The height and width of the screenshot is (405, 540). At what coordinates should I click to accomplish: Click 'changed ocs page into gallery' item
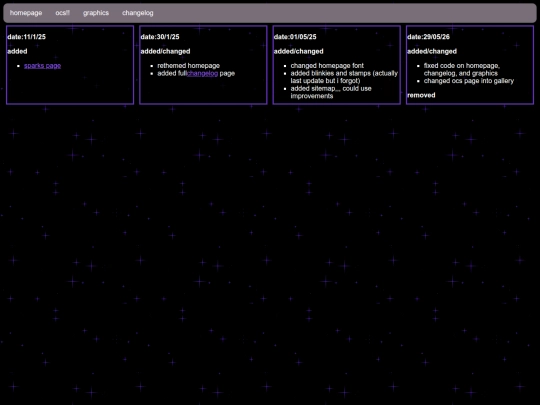[469, 81]
